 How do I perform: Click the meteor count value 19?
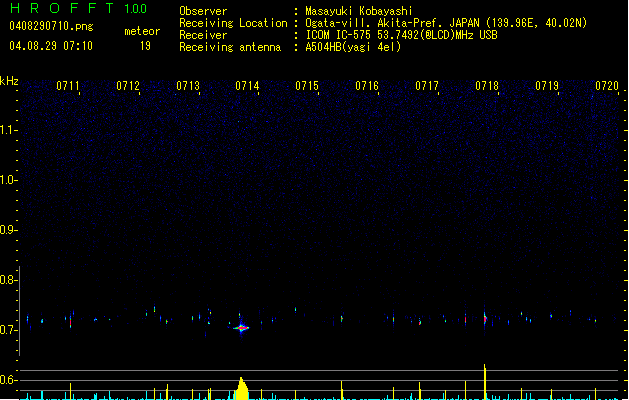pyautogui.click(x=145, y=46)
